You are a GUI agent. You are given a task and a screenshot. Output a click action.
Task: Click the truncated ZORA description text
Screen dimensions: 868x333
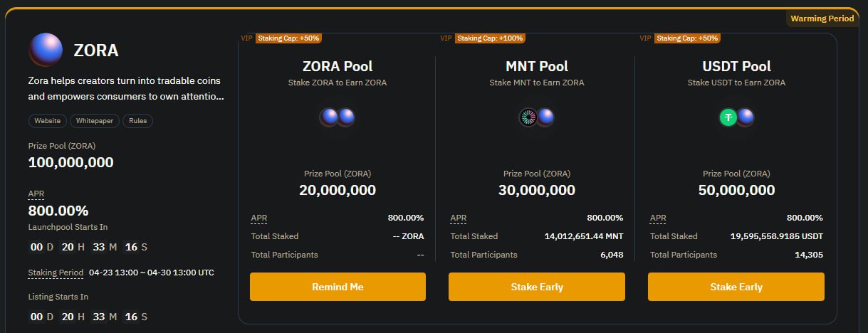[126, 88]
